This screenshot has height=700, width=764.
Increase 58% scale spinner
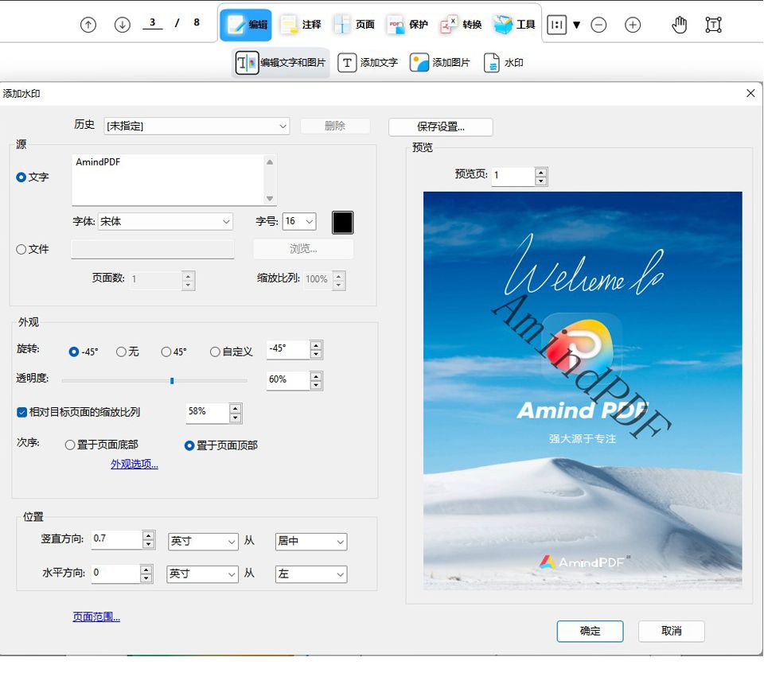(x=236, y=408)
